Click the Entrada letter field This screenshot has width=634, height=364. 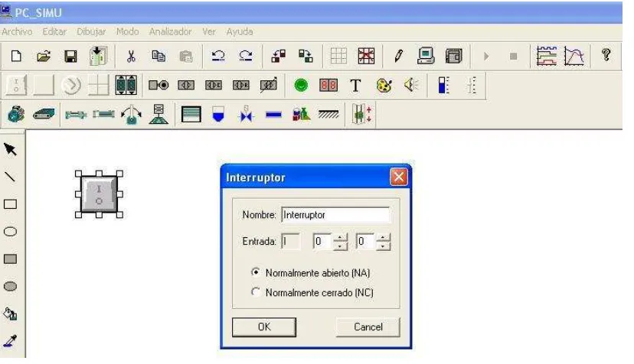[291, 242]
